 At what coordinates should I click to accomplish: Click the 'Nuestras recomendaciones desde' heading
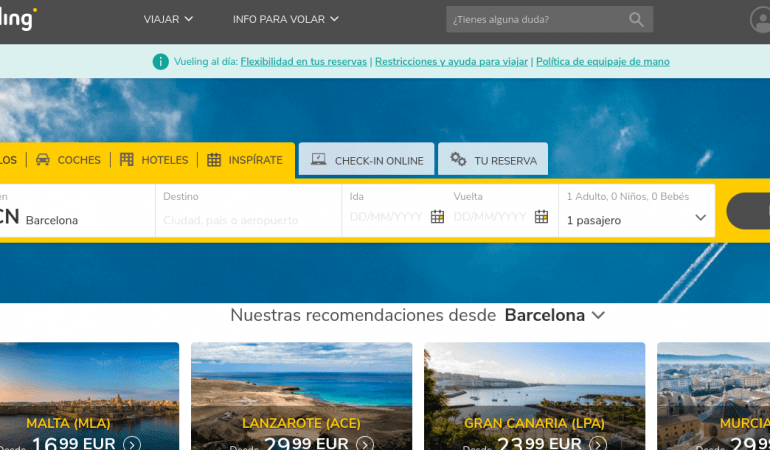pos(363,315)
